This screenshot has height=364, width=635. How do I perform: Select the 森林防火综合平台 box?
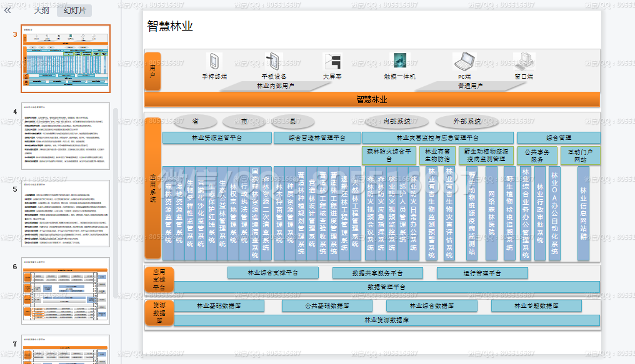coord(389,155)
